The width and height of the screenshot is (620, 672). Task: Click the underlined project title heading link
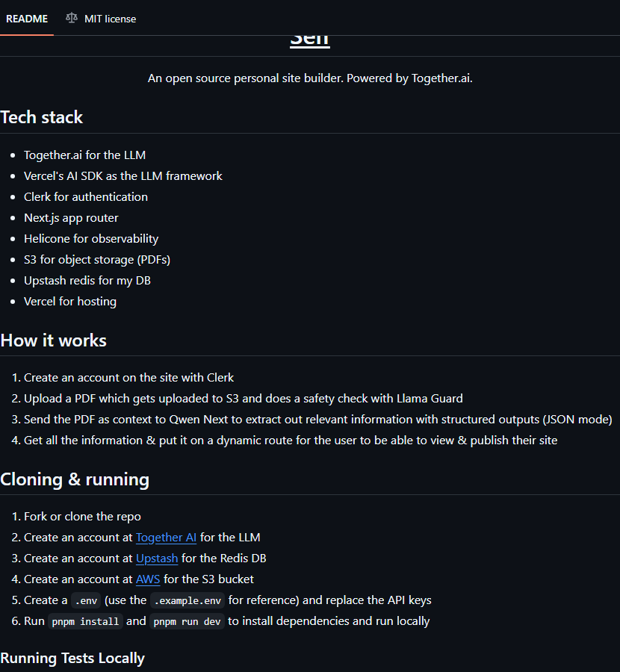tap(309, 40)
